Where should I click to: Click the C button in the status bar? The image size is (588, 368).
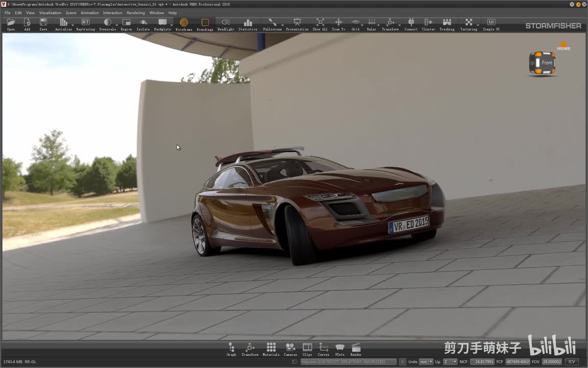pos(402,362)
